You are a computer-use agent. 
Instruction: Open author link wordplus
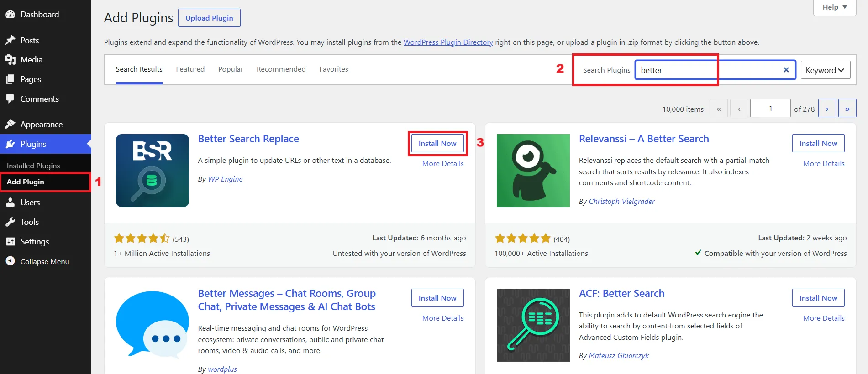222,369
